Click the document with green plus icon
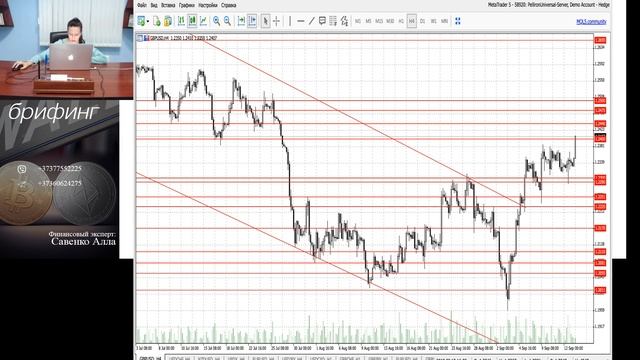The height and width of the screenshot is (360, 640). (x=157, y=21)
